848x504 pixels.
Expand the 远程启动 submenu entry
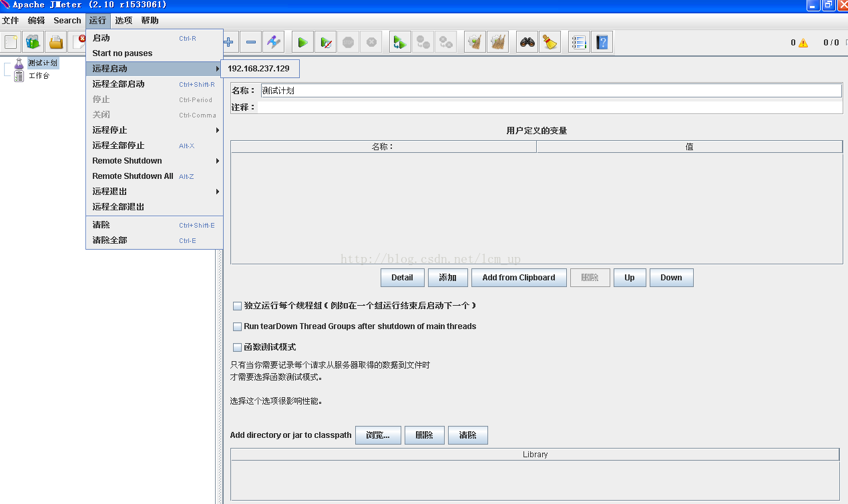coord(155,69)
